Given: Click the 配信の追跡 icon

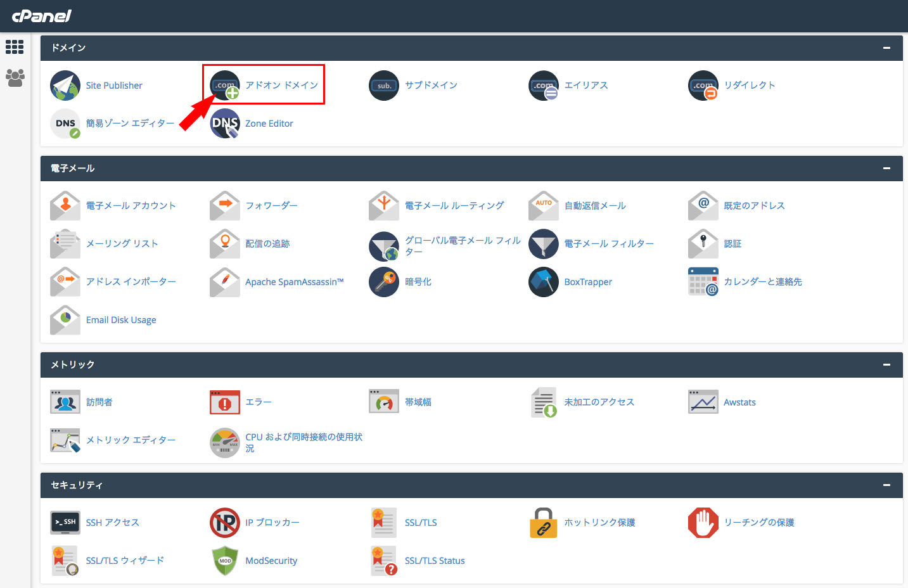Looking at the screenshot, I should 225,244.
